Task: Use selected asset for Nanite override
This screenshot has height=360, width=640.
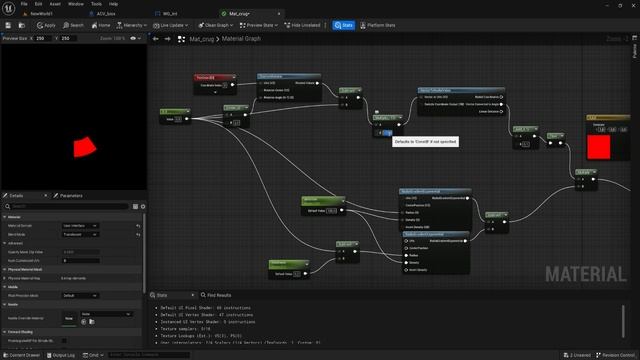Action: 84,322
